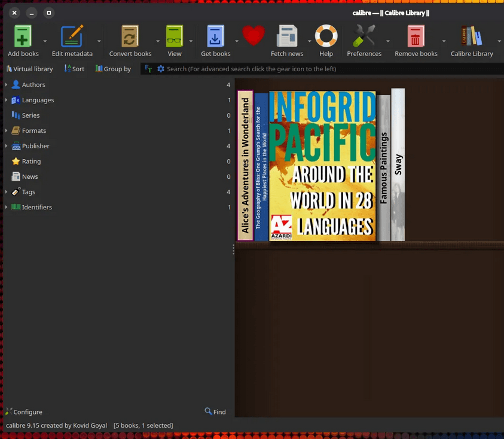Open the Calibre Library bookshelf icon
Image resolution: width=504 pixels, height=439 pixels.
(x=472, y=36)
